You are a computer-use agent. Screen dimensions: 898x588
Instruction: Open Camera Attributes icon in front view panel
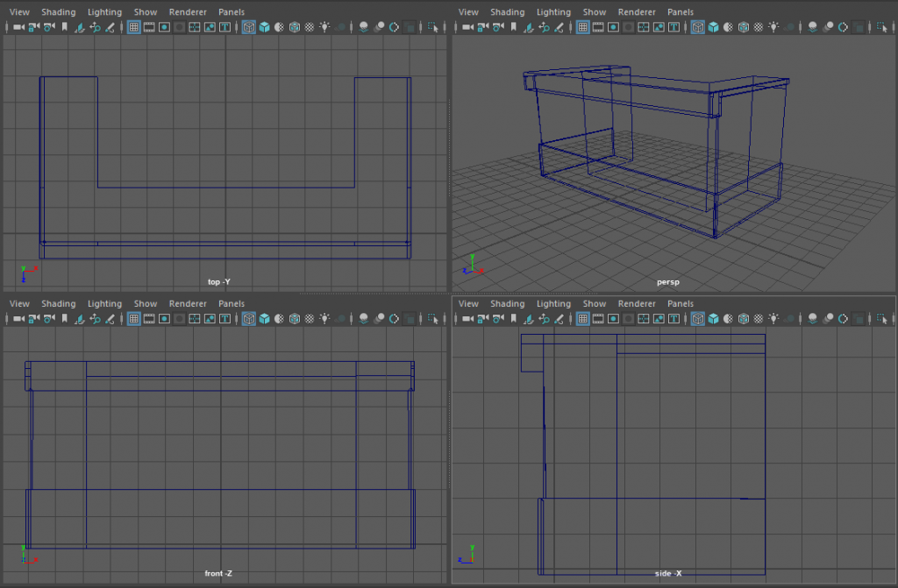coord(49,319)
